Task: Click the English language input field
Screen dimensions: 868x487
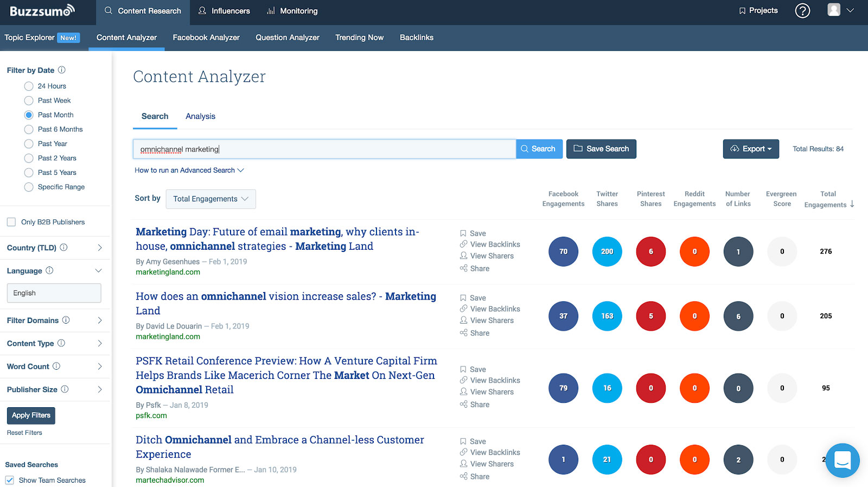Action: click(54, 293)
